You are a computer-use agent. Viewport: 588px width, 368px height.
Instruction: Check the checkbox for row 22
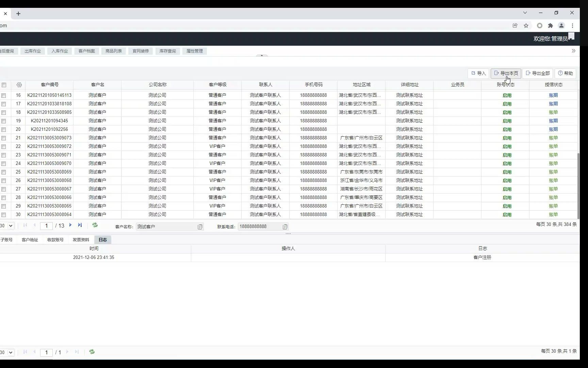pos(4,147)
